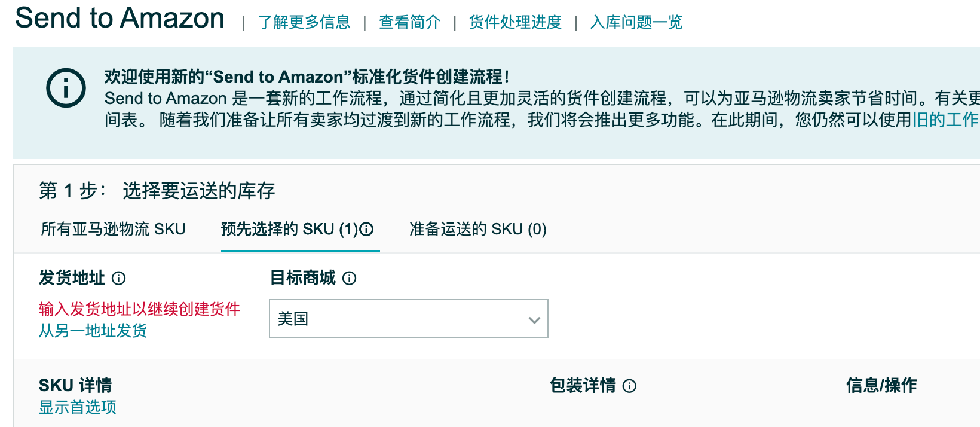Click 从另一地址发货 to ship from another address
980x427 pixels.
point(93,331)
